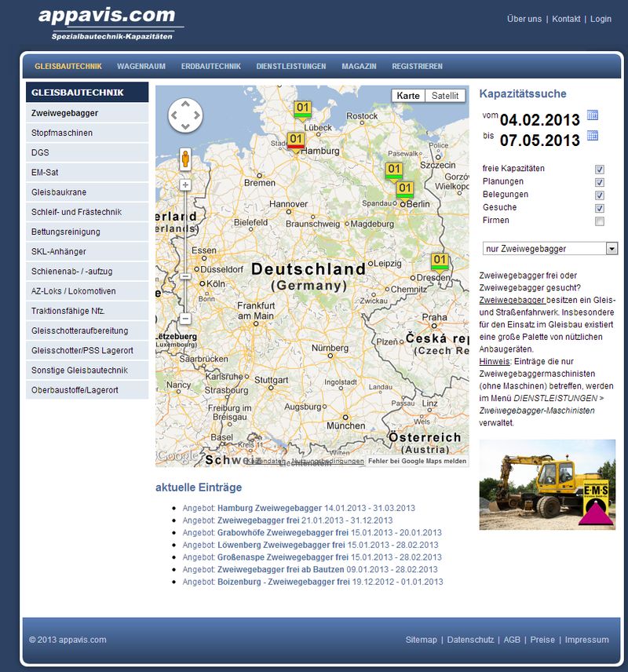Open Oberbaustoffe/Lagerort in the sidebar
The height and width of the screenshot is (672, 628).
87,390
